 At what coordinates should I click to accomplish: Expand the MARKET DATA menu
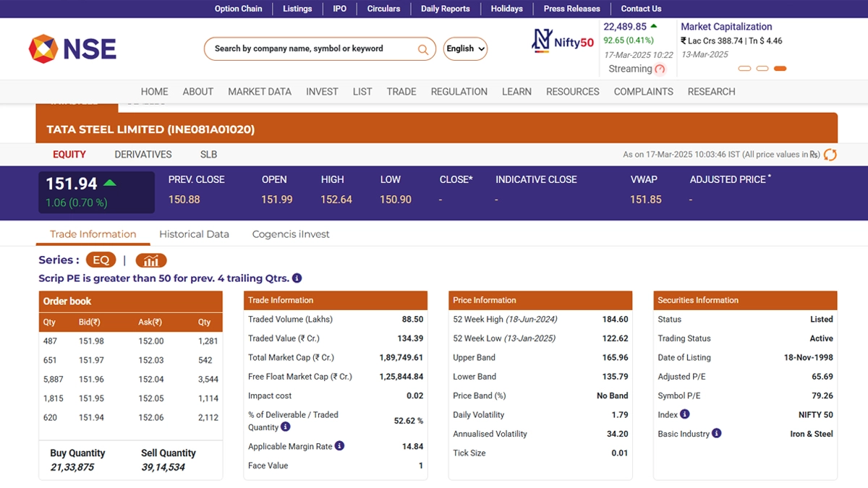click(x=260, y=92)
